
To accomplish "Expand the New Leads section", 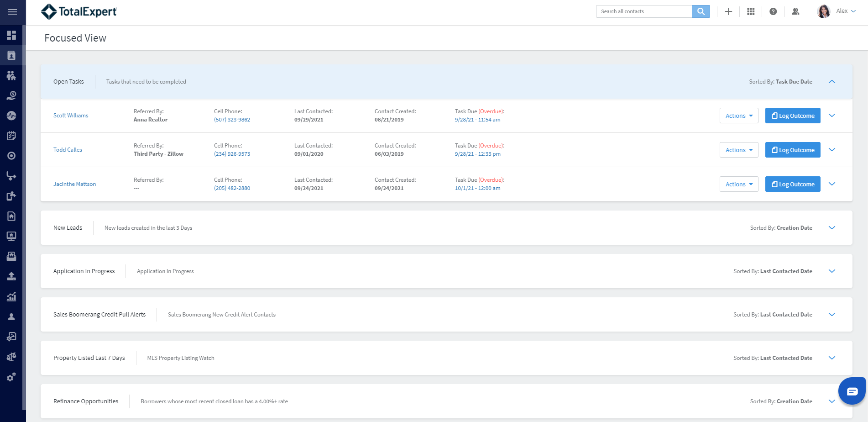I will (x=831, y=228).
